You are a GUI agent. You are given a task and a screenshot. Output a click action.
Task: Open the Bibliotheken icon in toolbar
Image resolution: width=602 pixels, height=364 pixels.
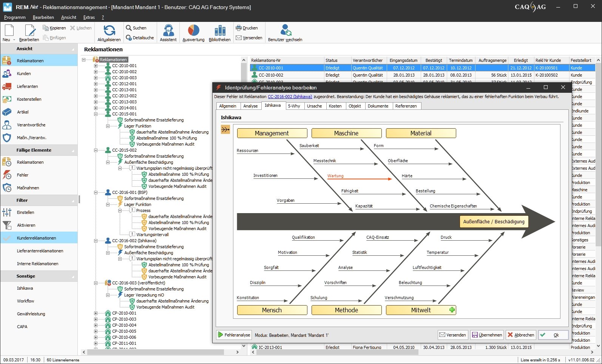coord(219,30)
